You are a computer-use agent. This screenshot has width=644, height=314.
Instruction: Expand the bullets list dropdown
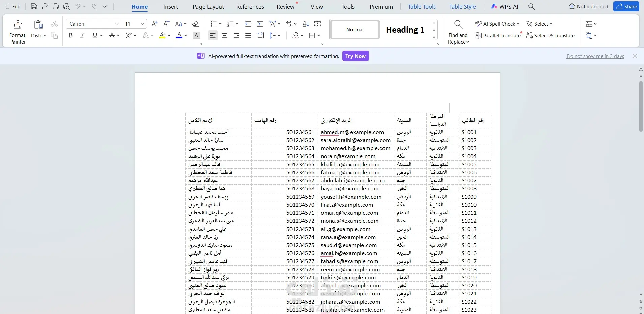tap(220, 24)
